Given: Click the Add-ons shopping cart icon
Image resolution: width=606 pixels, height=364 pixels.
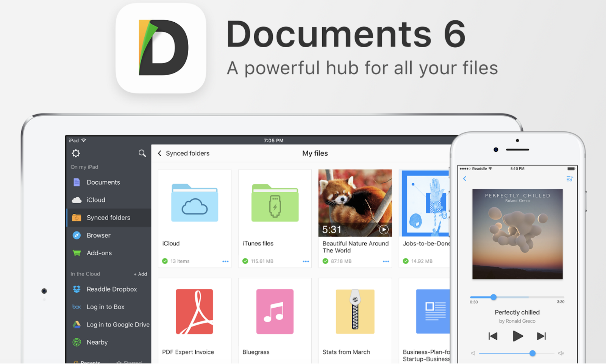Looking at the screenshot, I should coord(77,253).
